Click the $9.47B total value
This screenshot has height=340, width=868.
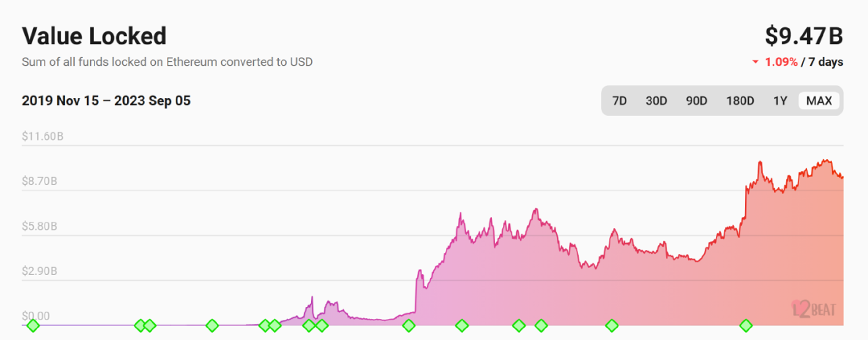(804, 36)
